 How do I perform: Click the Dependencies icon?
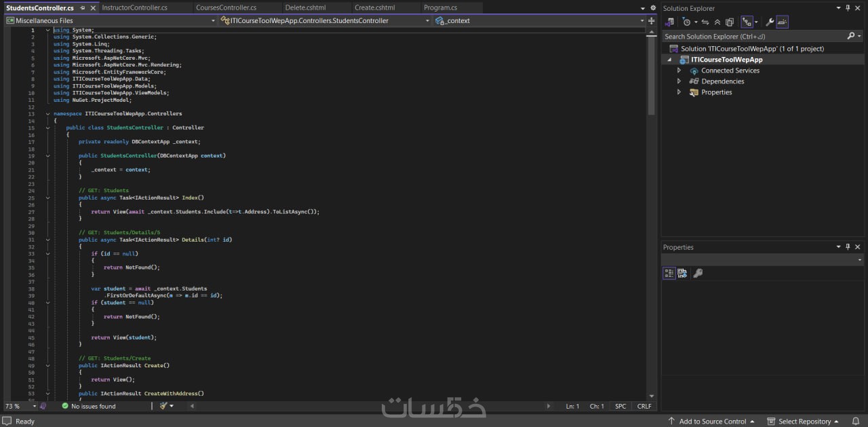click(x=694, y=81)
